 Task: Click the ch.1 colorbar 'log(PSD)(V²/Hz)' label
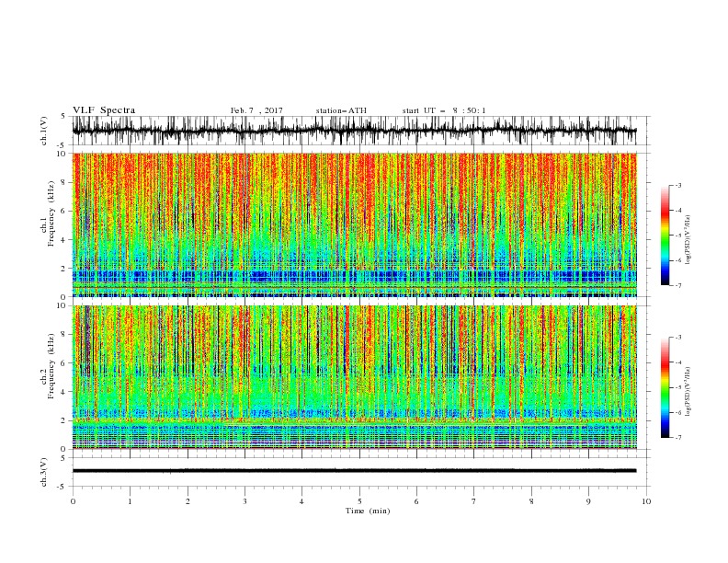point(688,240)
